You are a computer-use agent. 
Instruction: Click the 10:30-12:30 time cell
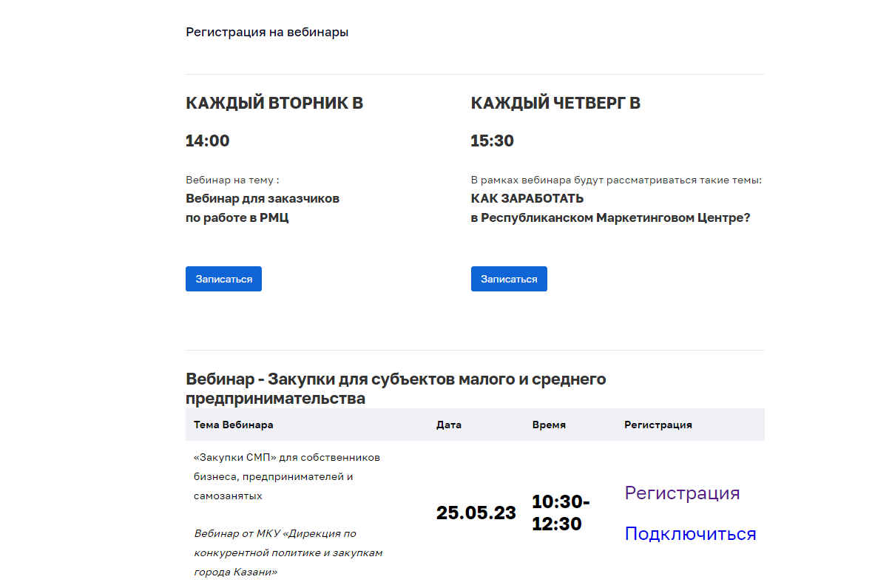pos(561,513)
